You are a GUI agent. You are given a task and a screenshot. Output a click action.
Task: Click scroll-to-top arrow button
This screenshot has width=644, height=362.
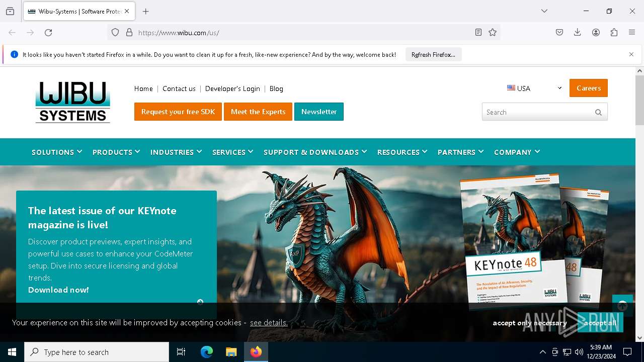click(x=622, y=305)
